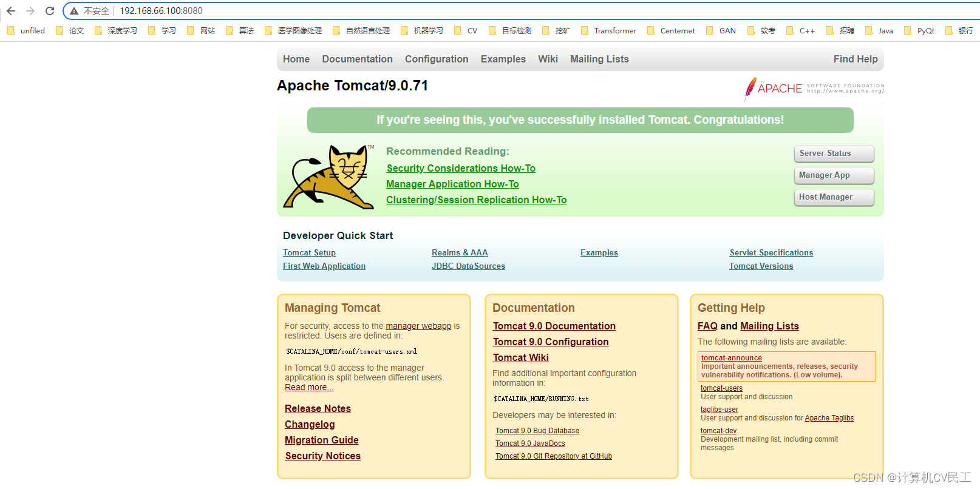Open Tomcat 9.0 Configuration link

point(551,342)
